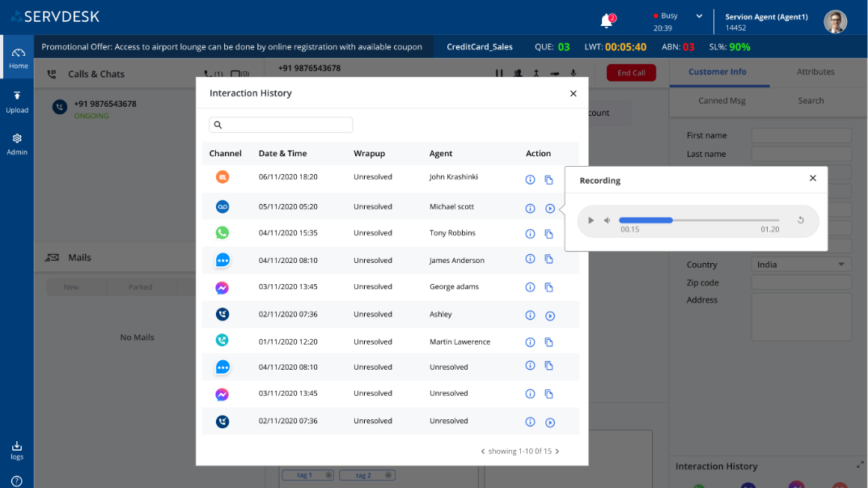Open Admin settings in sidebar
Screen dimensions: 868x488
coord(17,144)
